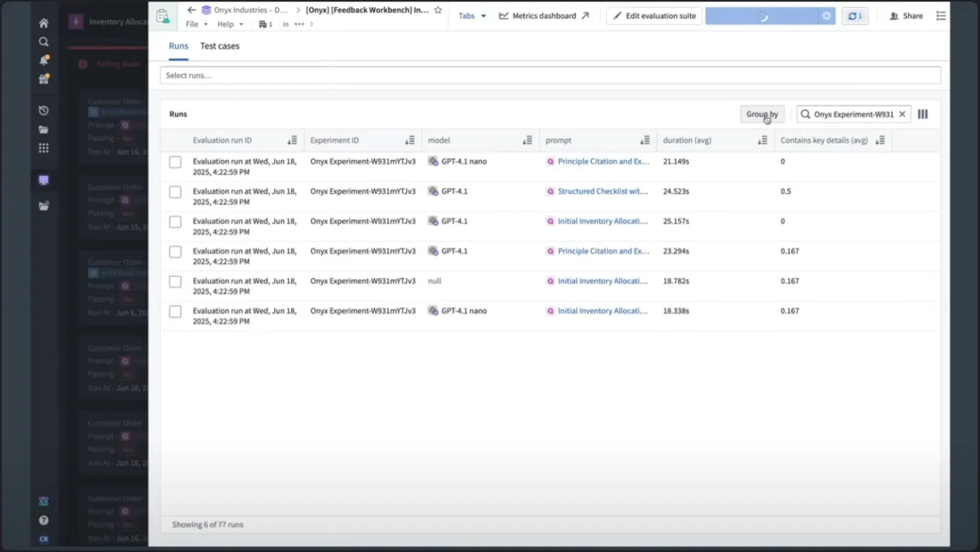Expand the Tabs dropdown in the header

pyautogui.click(x=471, y=15)
